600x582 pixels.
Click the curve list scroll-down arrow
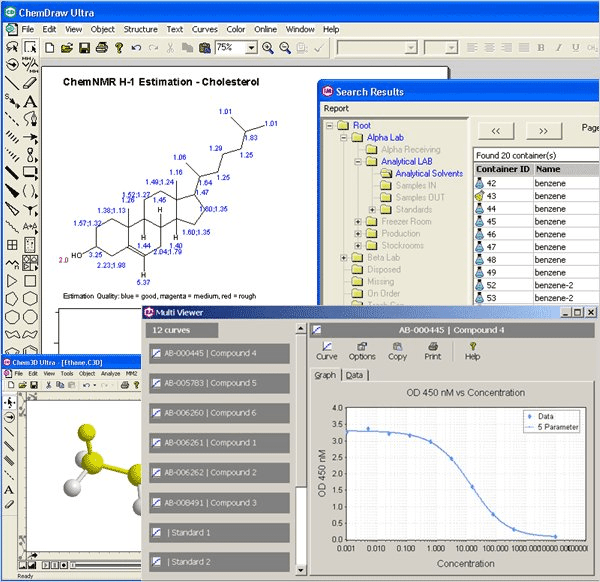coord(301,570)
